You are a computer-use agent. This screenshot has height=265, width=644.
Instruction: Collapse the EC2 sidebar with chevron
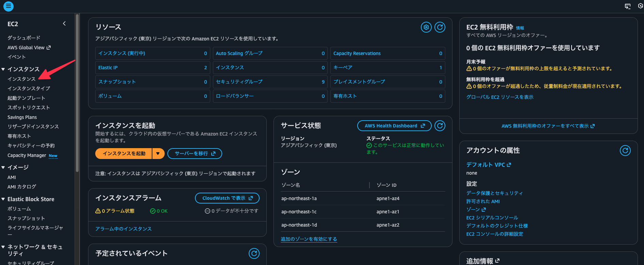tap(64, 24)
